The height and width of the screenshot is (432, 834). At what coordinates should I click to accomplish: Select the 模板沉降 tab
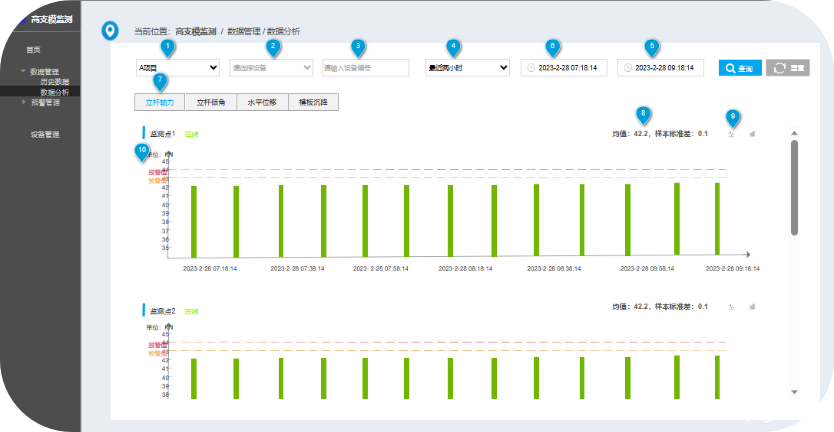click(313, 102)
